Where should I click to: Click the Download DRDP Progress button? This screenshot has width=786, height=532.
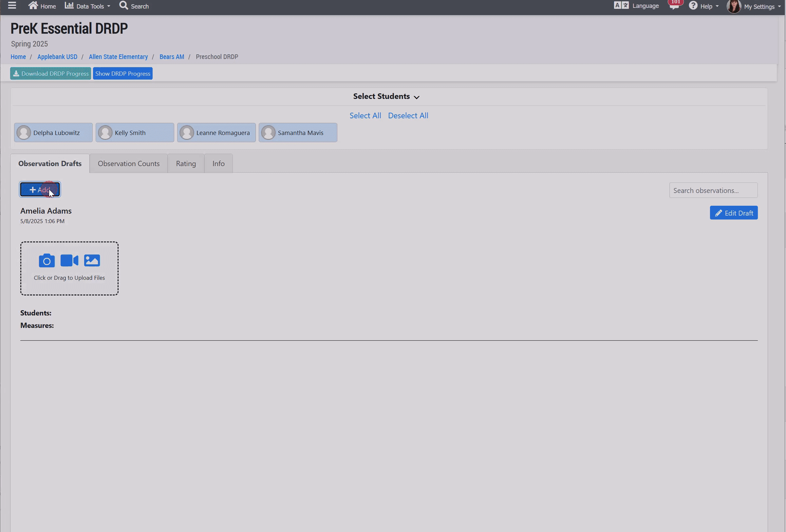point(51,74)
